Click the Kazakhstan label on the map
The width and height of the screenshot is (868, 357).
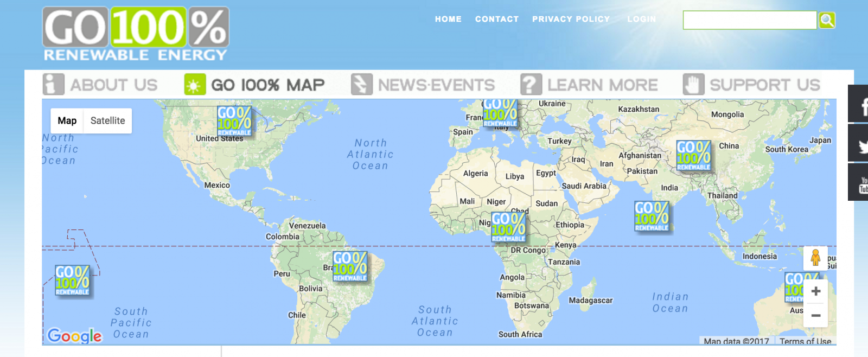[x=639, y=109]
